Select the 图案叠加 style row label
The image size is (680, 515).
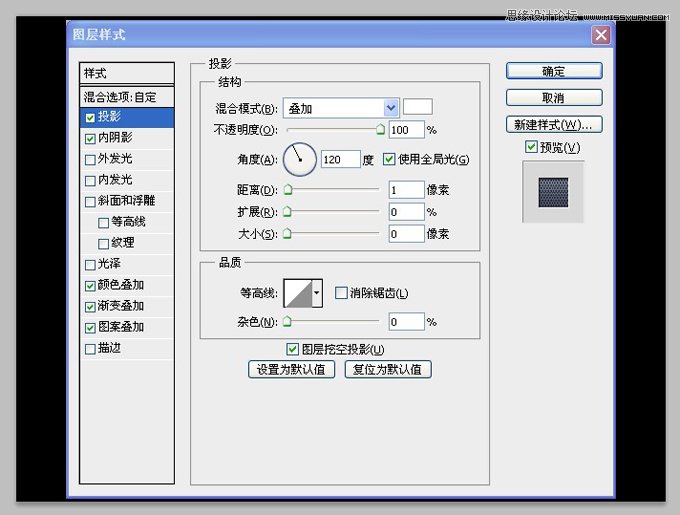(x=121, y=327)
